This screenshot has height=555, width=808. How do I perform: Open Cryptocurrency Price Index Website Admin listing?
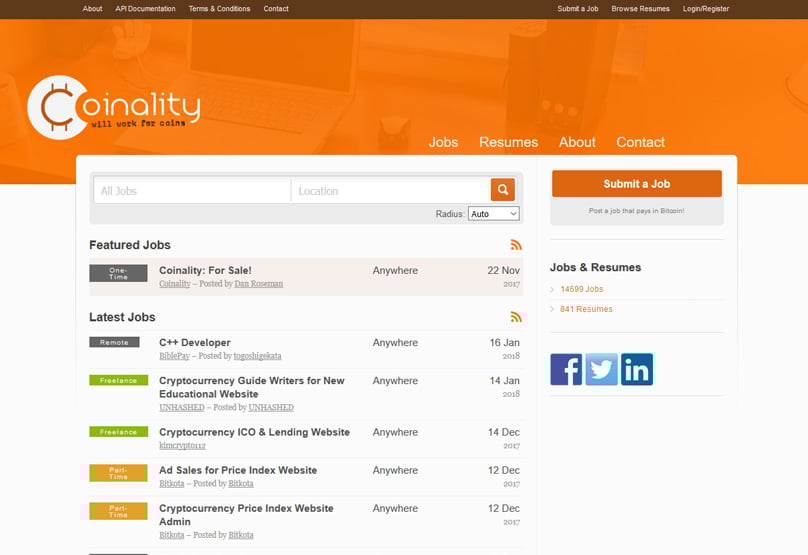point(246,515)
